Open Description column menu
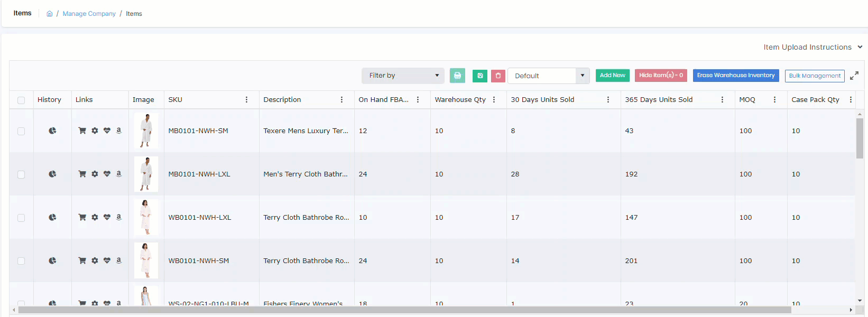 341,99
